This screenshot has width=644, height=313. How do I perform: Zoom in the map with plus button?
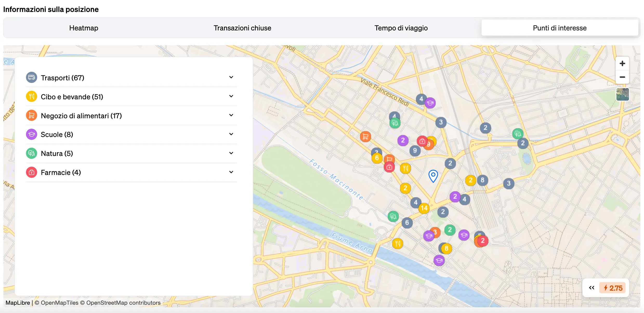[x=622, y=63]
